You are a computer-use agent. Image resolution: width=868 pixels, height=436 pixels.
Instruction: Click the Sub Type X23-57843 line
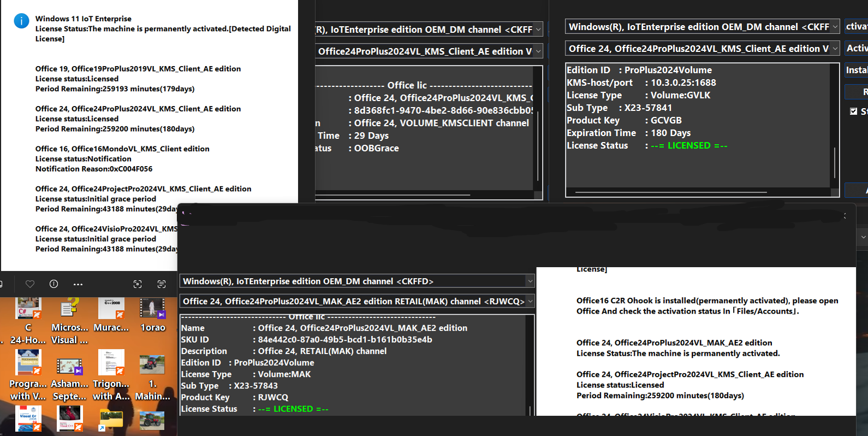click(229, 386)
